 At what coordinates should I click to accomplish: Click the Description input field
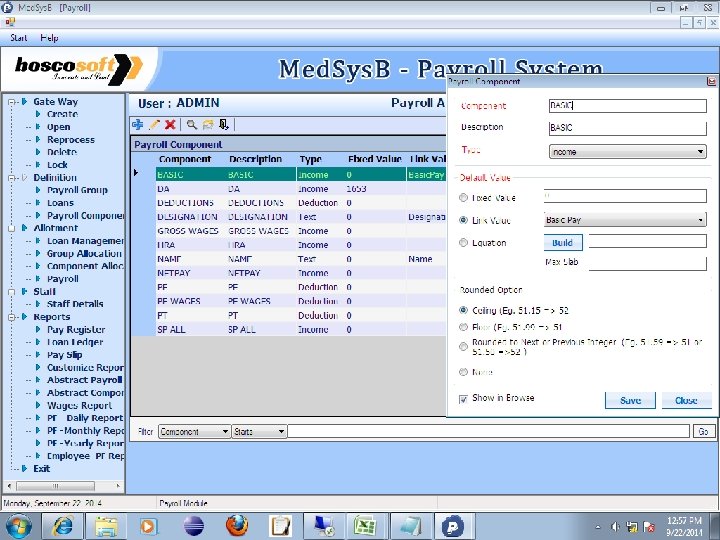[x=628, y=128]
